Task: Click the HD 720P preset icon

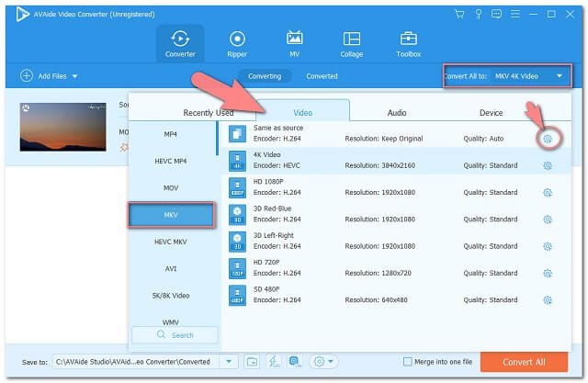Action: [x=237, y=268]
